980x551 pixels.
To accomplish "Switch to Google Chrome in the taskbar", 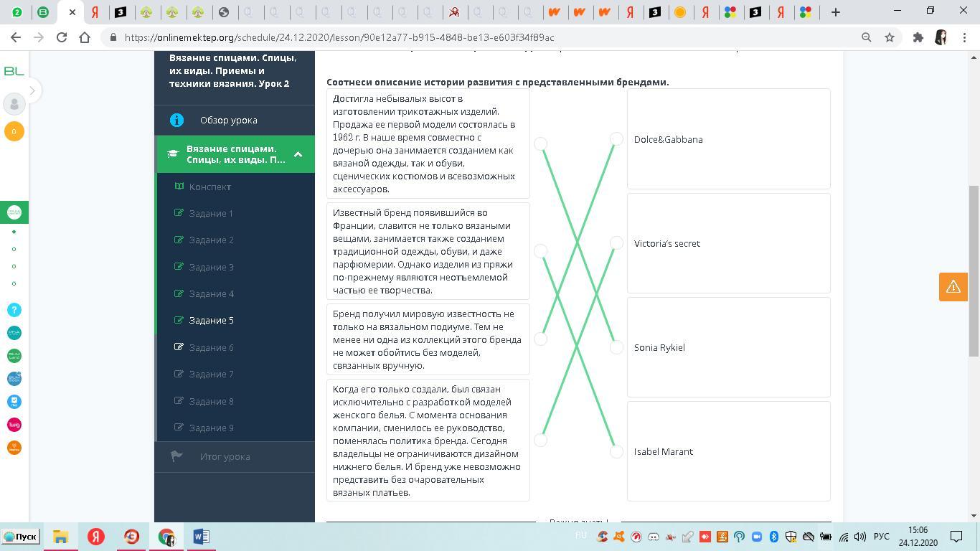I will pyautogui.click(x=166, y=537).
